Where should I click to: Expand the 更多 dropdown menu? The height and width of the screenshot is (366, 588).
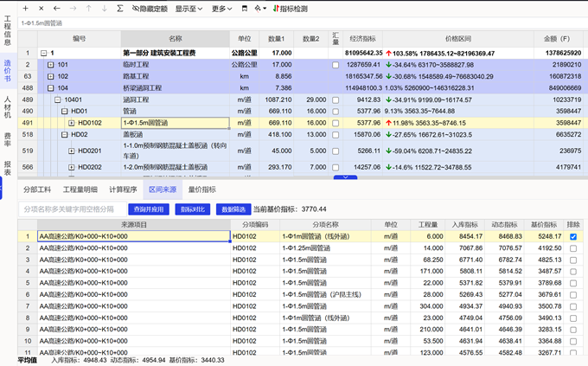point(222,8)
